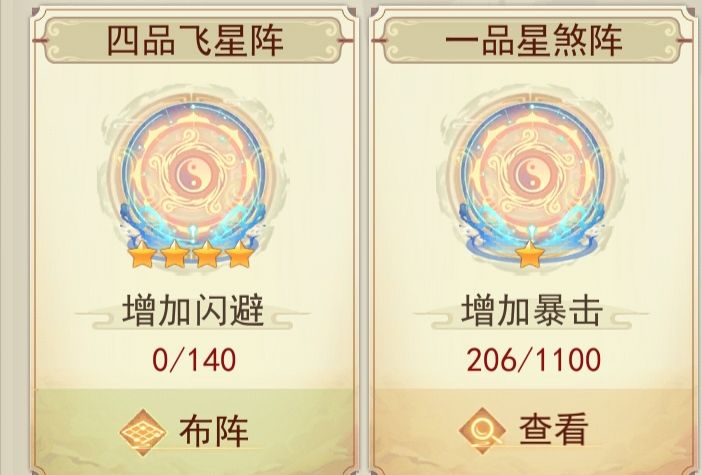Select the 一品星煞阵 formation card
702x475 pixels.
tap(533, 240)
